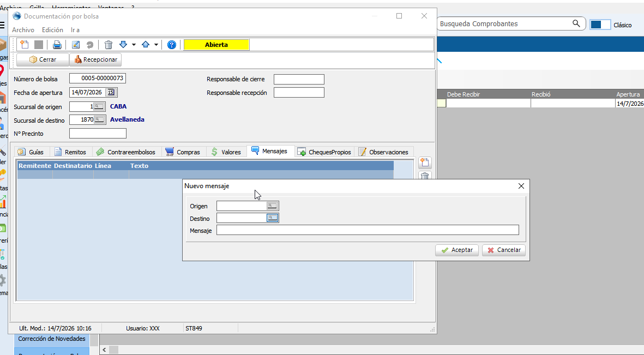Open lookup for Sucursal de destino
Viewport: 644px width, 355px height.
99,120
